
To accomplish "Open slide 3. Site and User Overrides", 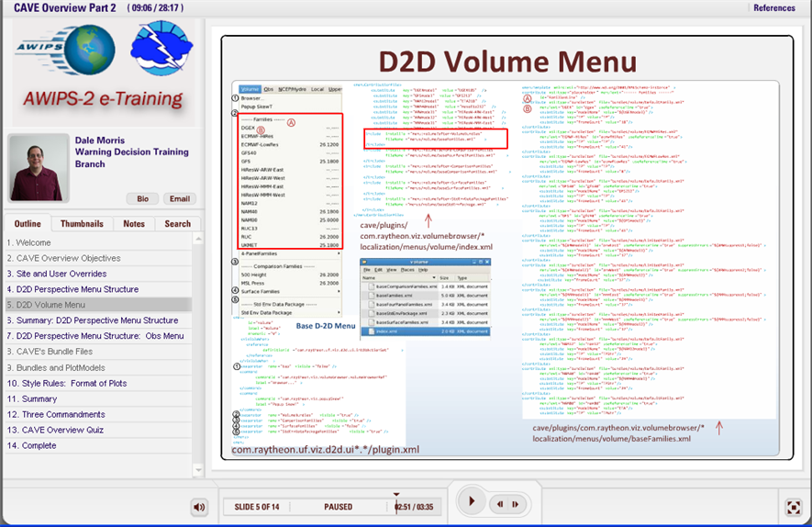I will click(x=98, y=274).
